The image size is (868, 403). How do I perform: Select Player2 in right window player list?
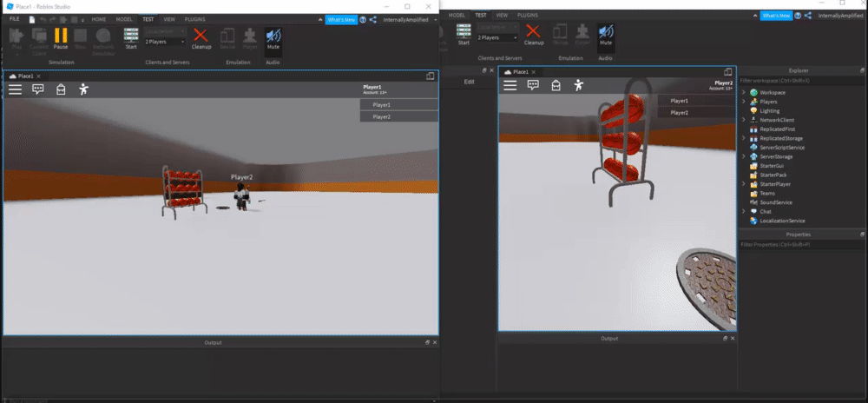click(x=697, y=113)
